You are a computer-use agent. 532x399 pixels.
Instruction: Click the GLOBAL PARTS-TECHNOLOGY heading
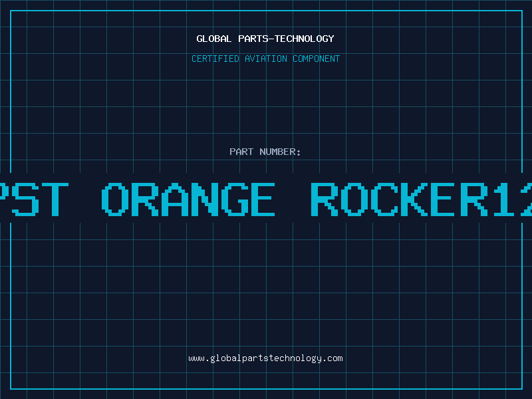pos(265,39)
